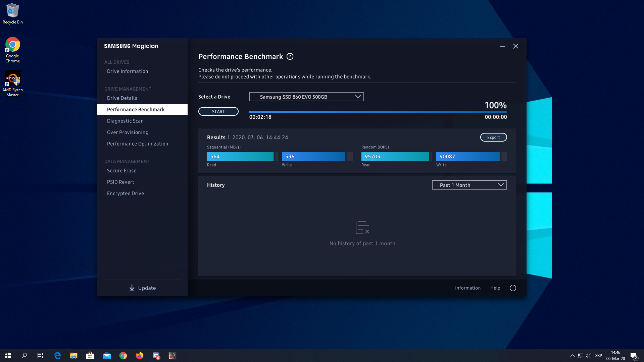Export the benchmark results

[x=493, y=137]
